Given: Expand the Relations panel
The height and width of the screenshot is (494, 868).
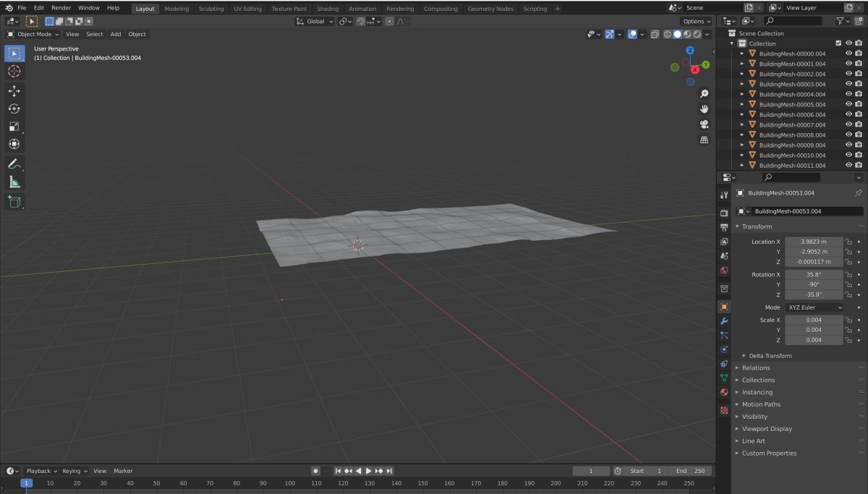Looking at the screenshot, I should tap(755, 367).
